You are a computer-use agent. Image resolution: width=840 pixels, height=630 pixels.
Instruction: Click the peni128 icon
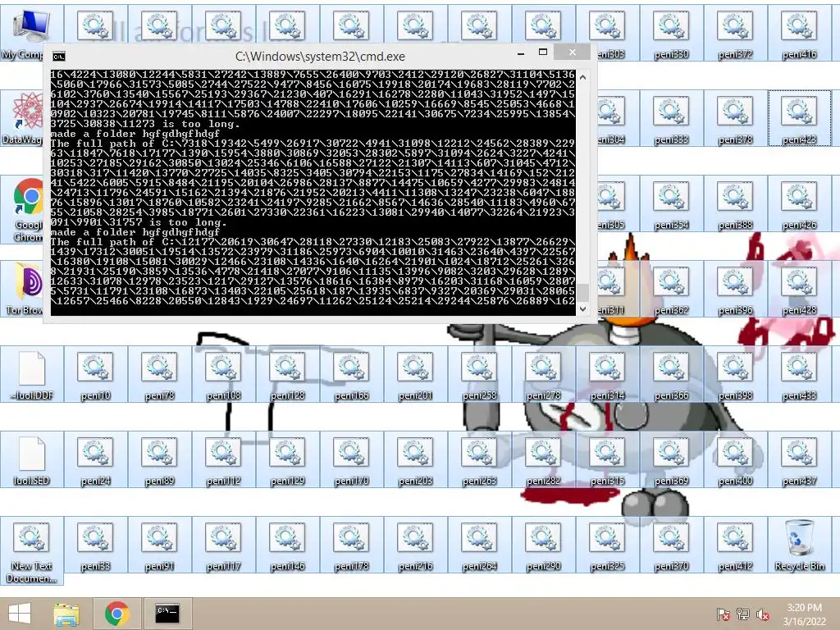click(x=287, y=375)
